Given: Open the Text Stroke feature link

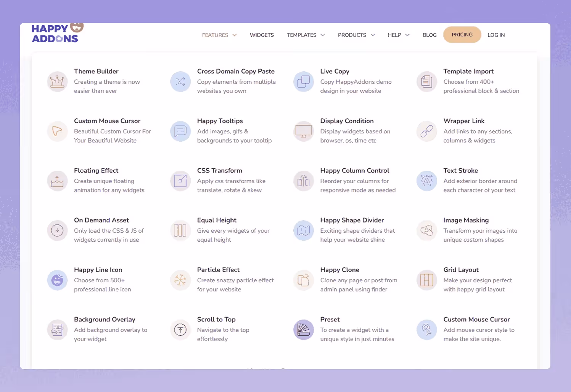Looking at the screenshot, I should pos(460,171).
